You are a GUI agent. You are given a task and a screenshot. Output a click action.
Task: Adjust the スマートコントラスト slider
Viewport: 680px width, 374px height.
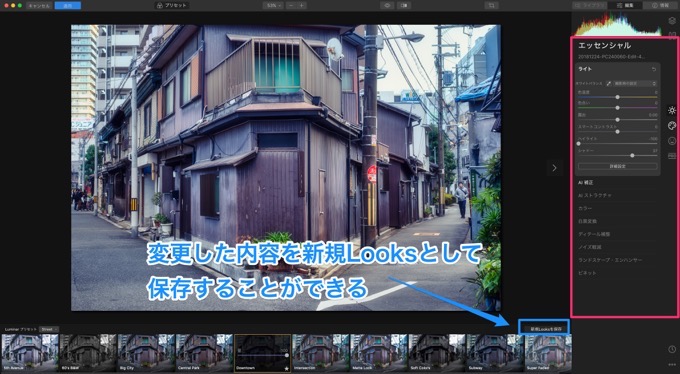618,131
